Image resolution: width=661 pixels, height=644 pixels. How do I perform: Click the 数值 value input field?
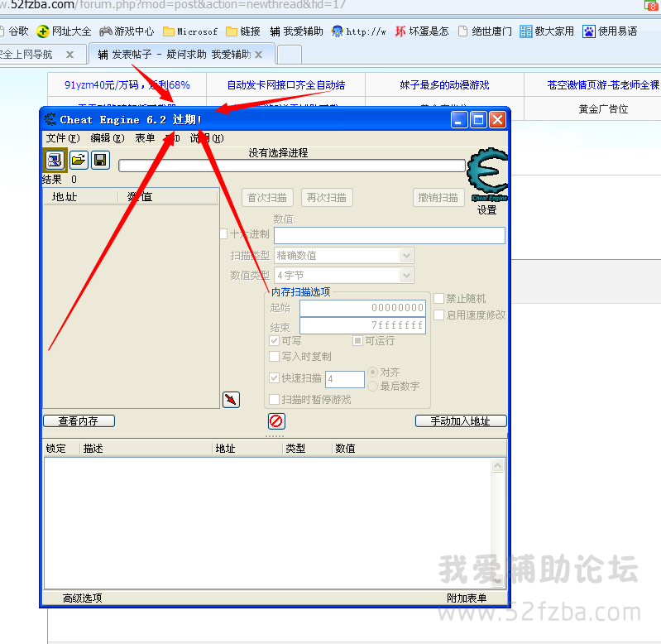pos(390,235)
